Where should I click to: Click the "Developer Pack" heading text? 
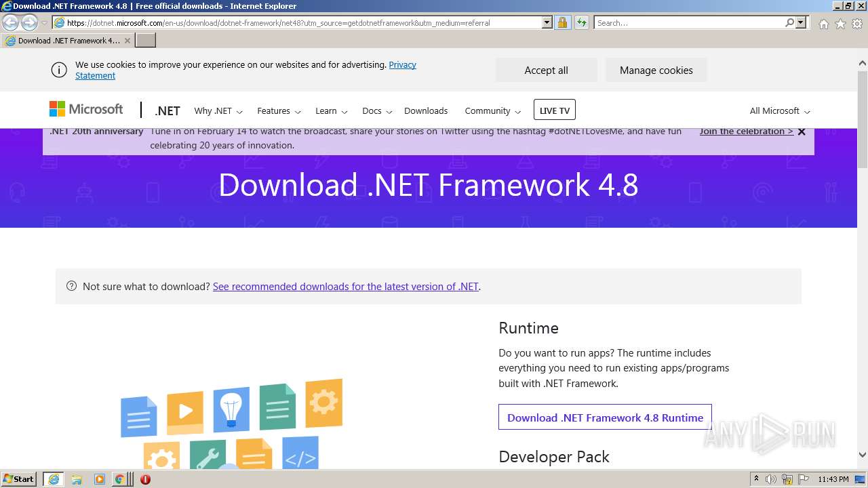(554, 457)
